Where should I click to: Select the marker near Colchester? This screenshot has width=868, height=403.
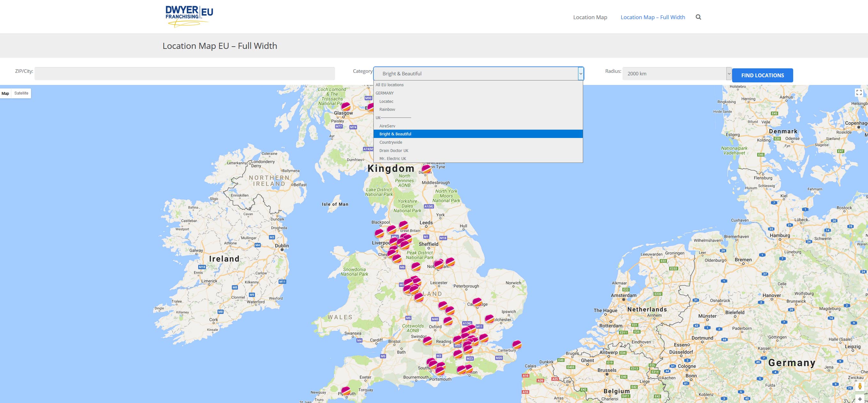(x=489, y=318)
